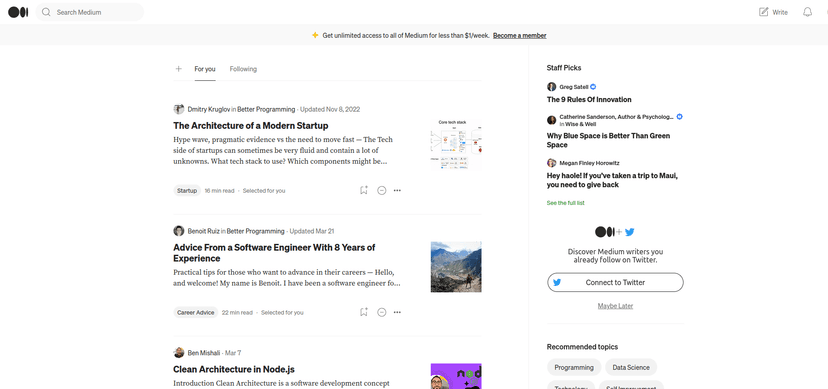The width and height of the screenshot is (828, 389).
Task: Switch to the For you tab
Action: pyautogui.click(x=205, y=69)
